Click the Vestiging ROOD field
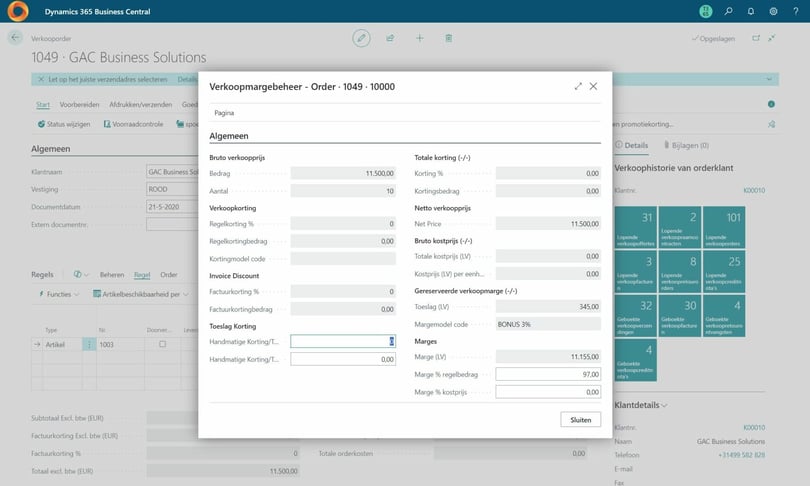 coord(172,189)
